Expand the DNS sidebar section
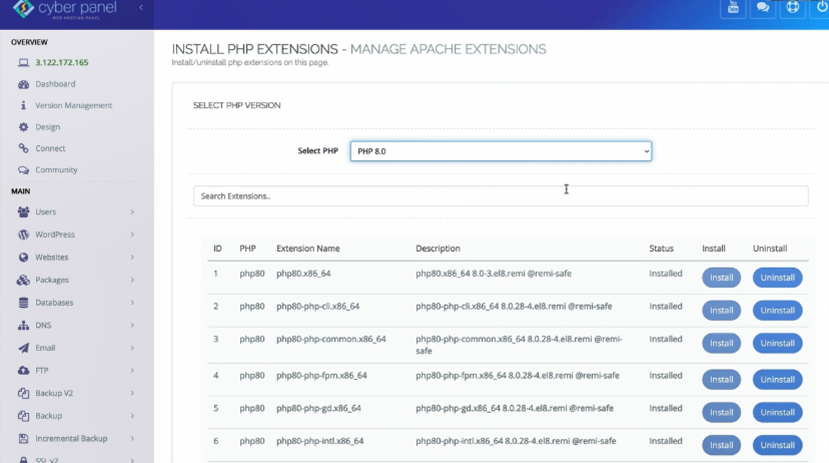The image size is (829, 463). [75, 325]
